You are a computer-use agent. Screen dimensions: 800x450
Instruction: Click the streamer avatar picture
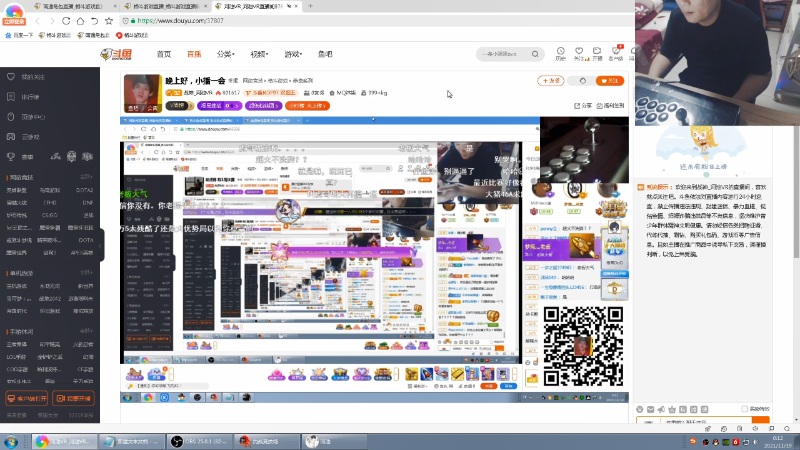142,93
